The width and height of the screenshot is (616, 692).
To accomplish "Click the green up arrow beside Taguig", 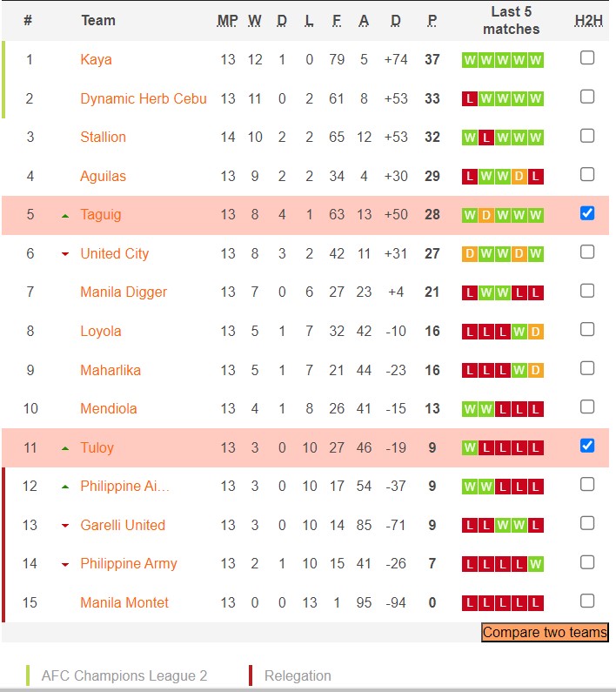I will [65, 215].
